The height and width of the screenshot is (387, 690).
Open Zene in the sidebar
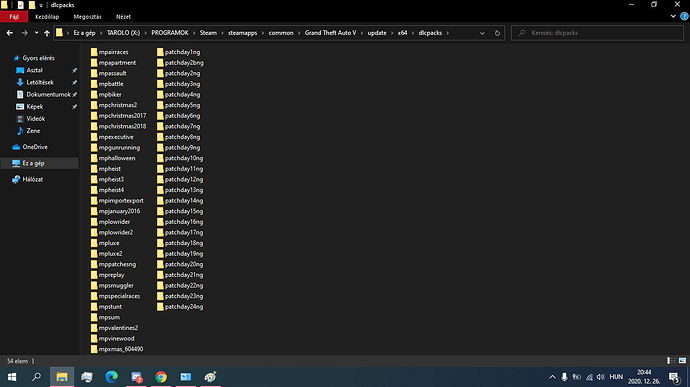tap(33, 131)
